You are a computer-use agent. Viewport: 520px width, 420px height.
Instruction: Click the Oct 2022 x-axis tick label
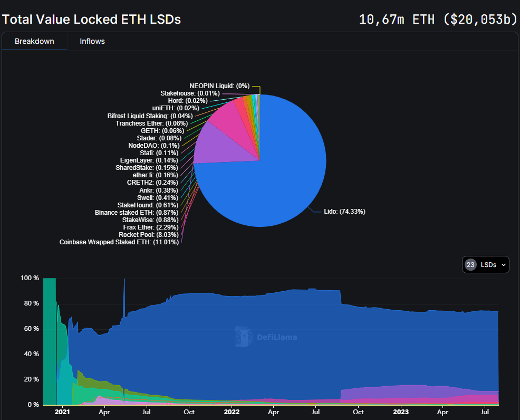(x=358, y=412)
